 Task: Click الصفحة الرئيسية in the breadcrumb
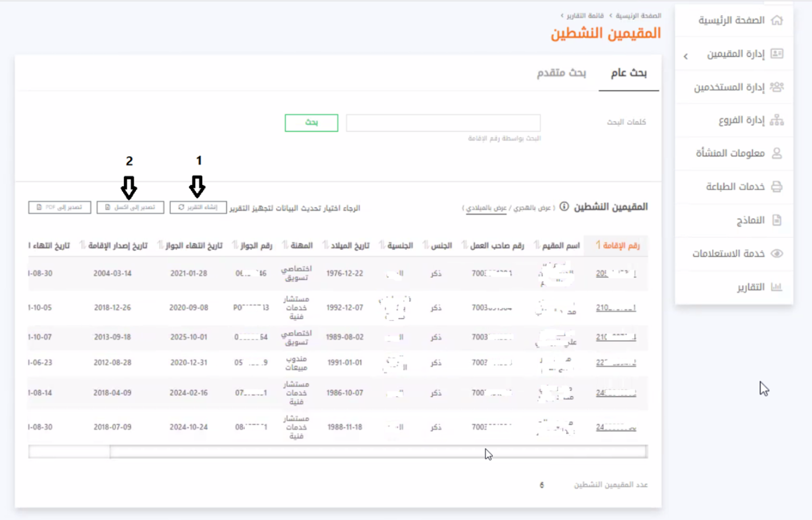click(638, 16)
